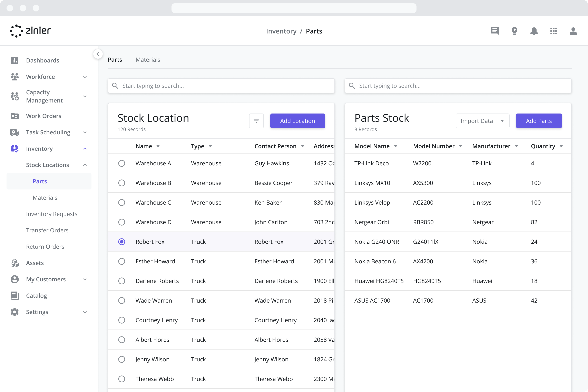This screenshot has height=392, width=588.
Task: Open the Stock Location filter icon
Action: pos(256,121)
